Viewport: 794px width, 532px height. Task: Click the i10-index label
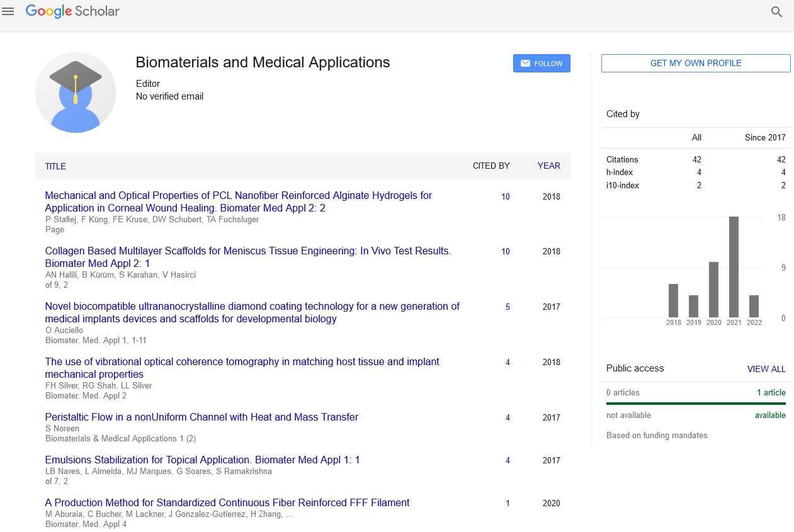tap(622, 185)
